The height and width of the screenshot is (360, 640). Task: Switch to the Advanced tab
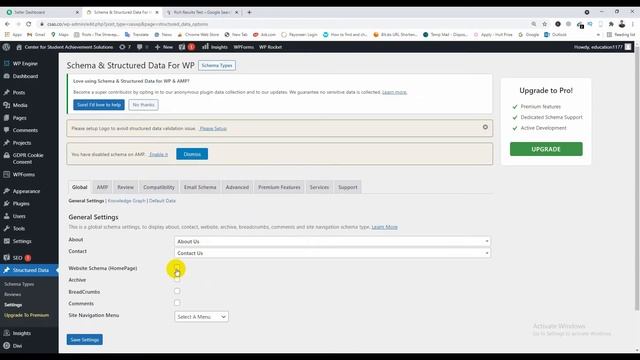click(237, 187)
